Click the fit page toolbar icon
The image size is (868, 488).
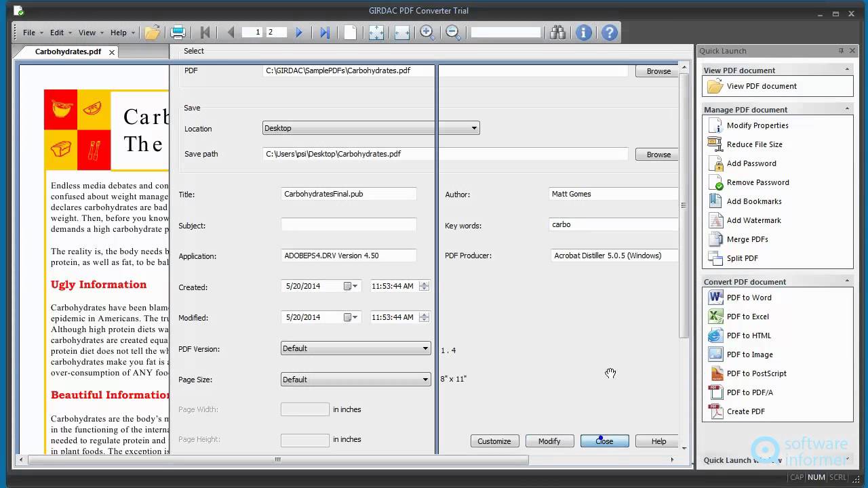coord(376,32)
